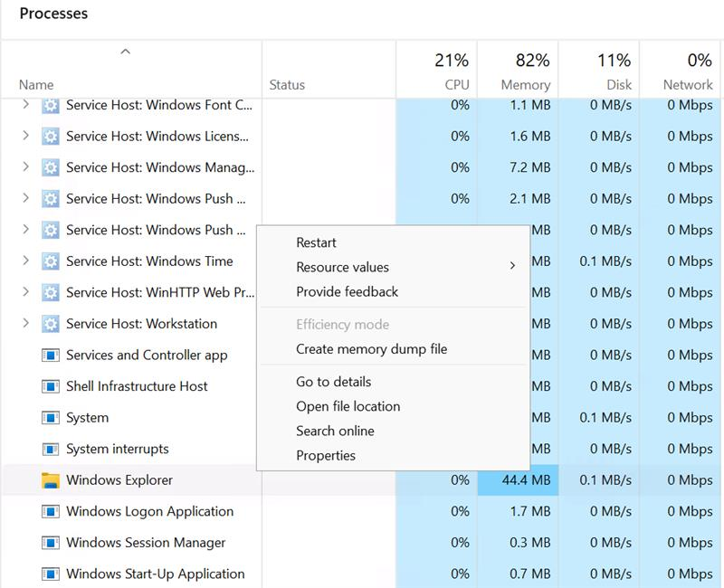Click the System row 0.1 MB/s disk value

pyautogui.click(x=605, y=418)
